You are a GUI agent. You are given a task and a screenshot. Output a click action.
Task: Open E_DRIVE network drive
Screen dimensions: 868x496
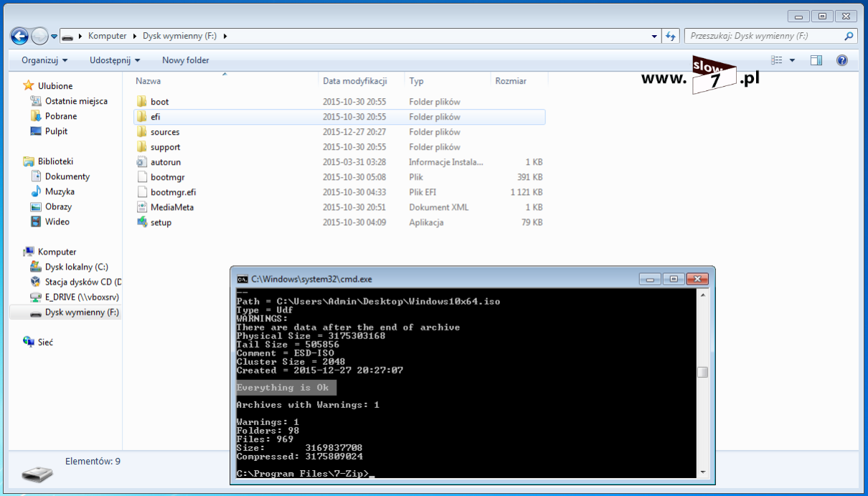point(82,297)
